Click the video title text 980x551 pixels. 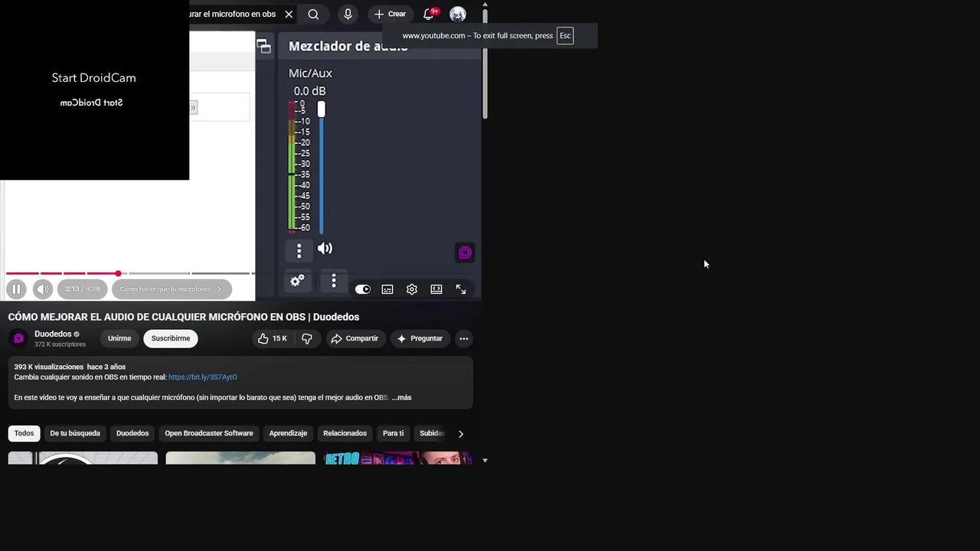click(184, 317)
